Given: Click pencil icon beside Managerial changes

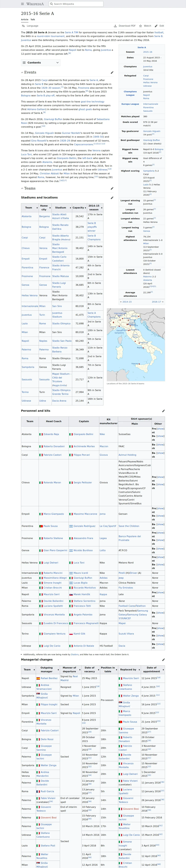Looking at the screenshot, I should [163, 660].
